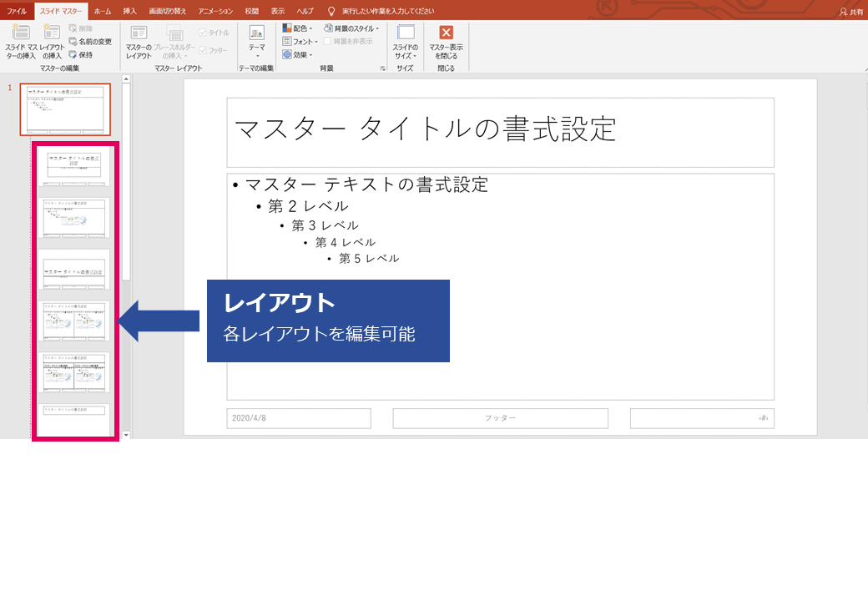Open the 効果 effects dropdown

pyautogui.click(x=298, y=55)
